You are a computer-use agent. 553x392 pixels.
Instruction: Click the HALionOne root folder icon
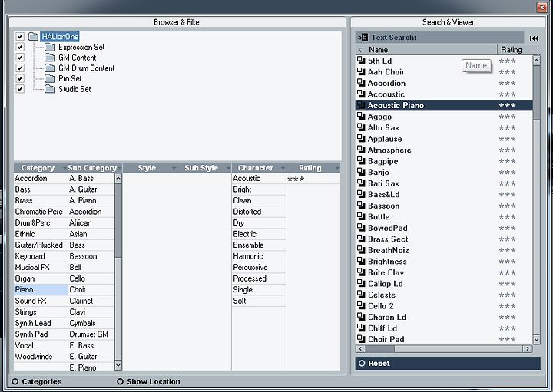click(x=33, y=36)
